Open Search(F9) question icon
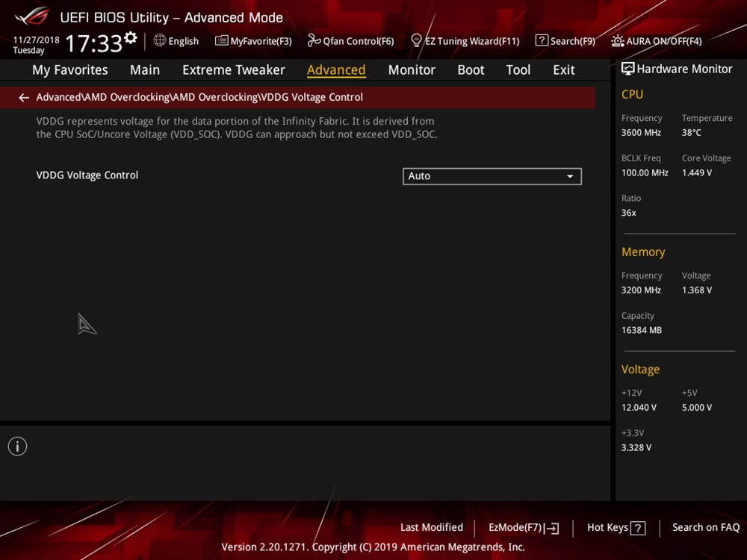Viewport: 747px width, 560px height. (542, 40)
